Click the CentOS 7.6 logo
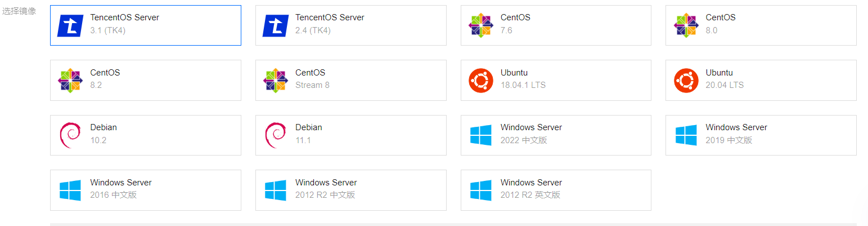Image resolution: width=868 pixels, height=226 pixels. pos(481,25)
